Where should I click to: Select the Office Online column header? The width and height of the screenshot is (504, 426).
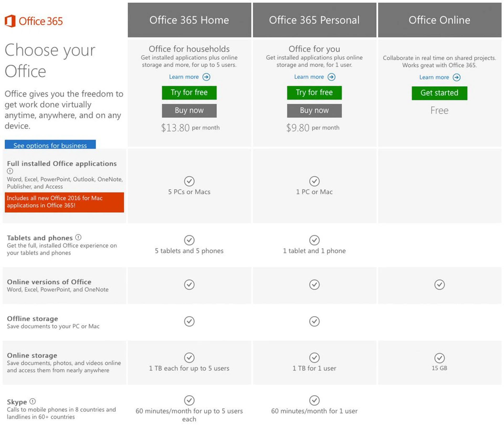439,20
